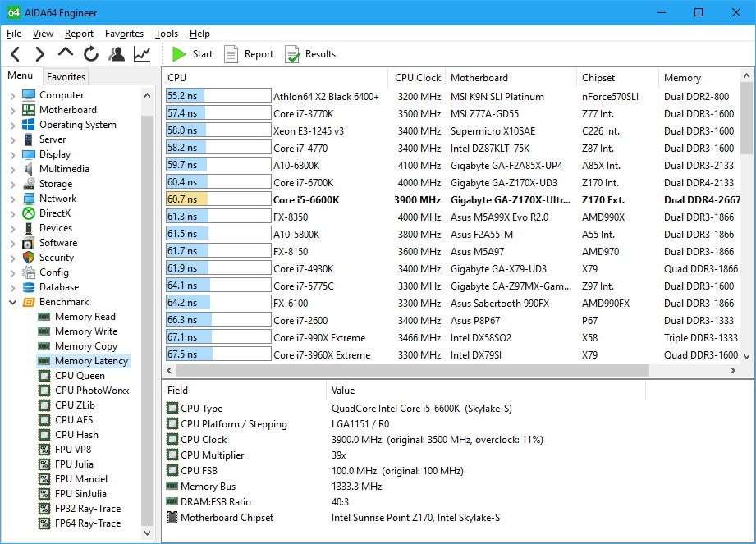Switch to the Favorites tab

[66, 76]
